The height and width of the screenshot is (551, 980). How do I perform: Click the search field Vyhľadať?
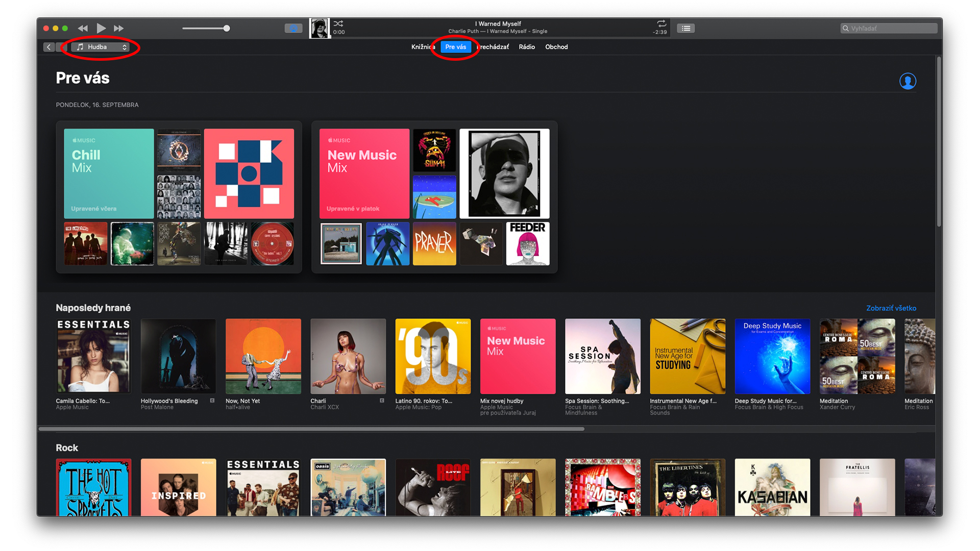coord(889,29)
